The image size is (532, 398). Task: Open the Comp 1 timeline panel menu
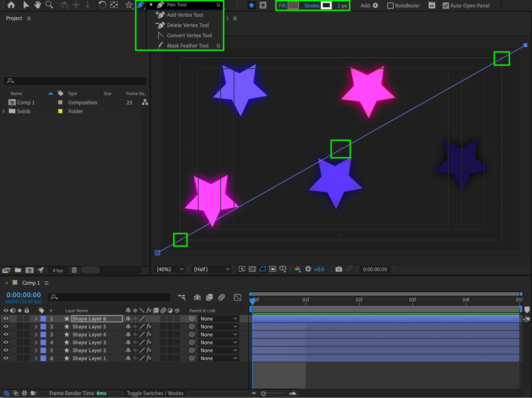47,283
